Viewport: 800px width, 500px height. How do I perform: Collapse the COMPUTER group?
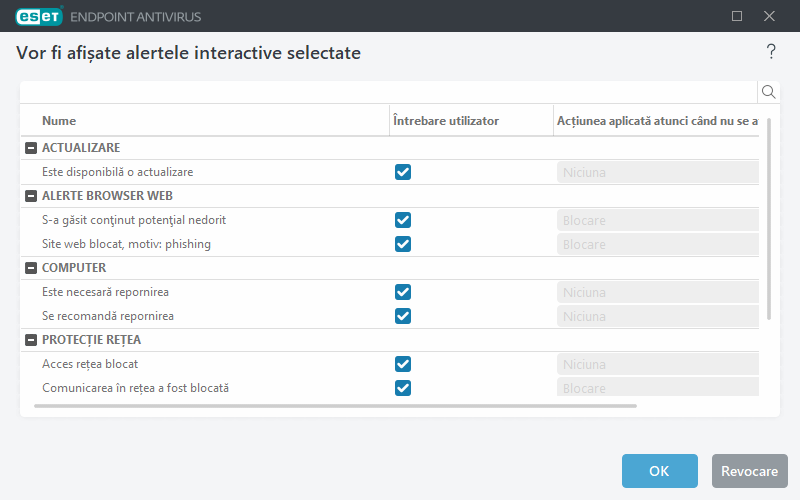coord(30,268)
